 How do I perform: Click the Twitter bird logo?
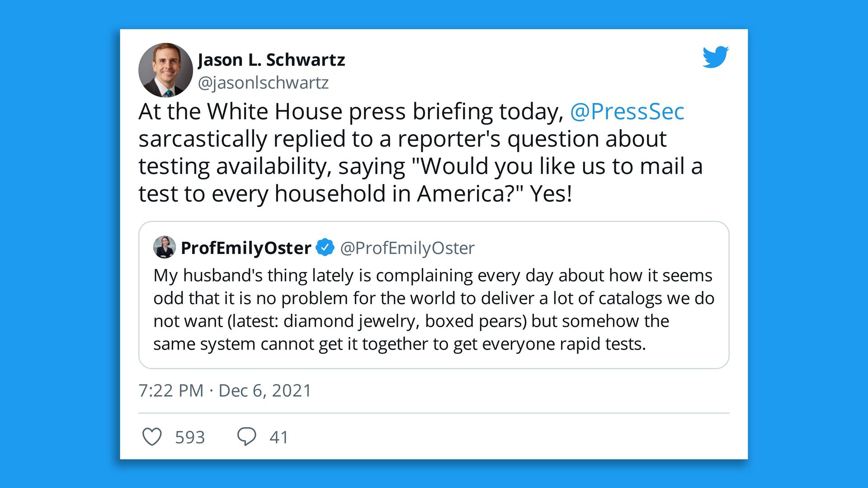(x=715, y=57)
